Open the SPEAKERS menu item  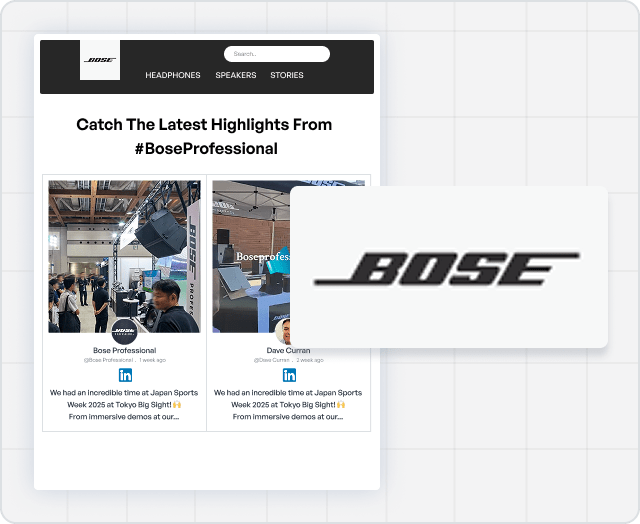coord(236,75)
